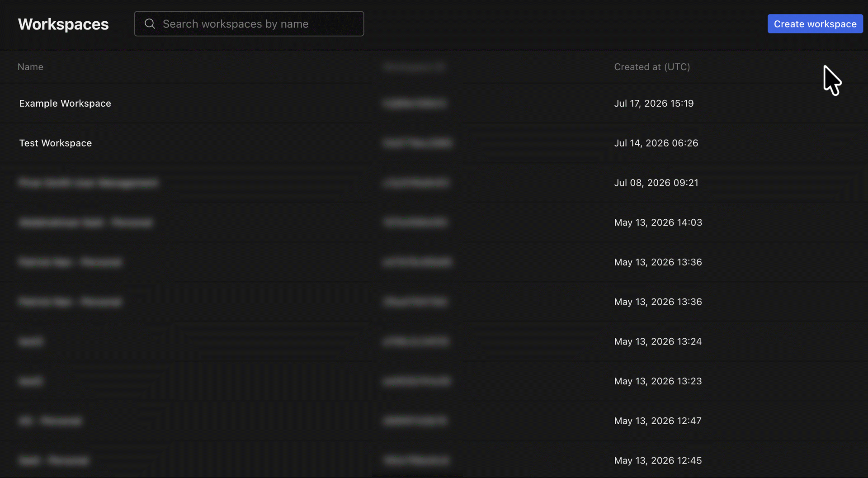
Task: Select the row created May 13, 2026 13:24
Action: pyautogui.click(x=434, y=341)
